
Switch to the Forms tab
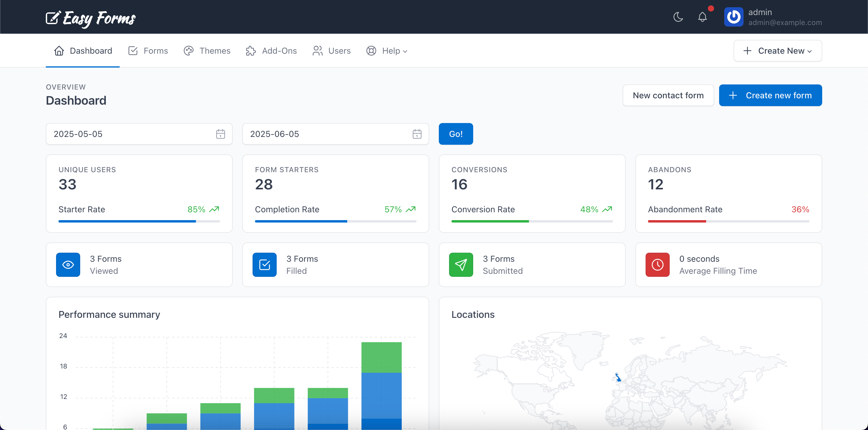148,51
